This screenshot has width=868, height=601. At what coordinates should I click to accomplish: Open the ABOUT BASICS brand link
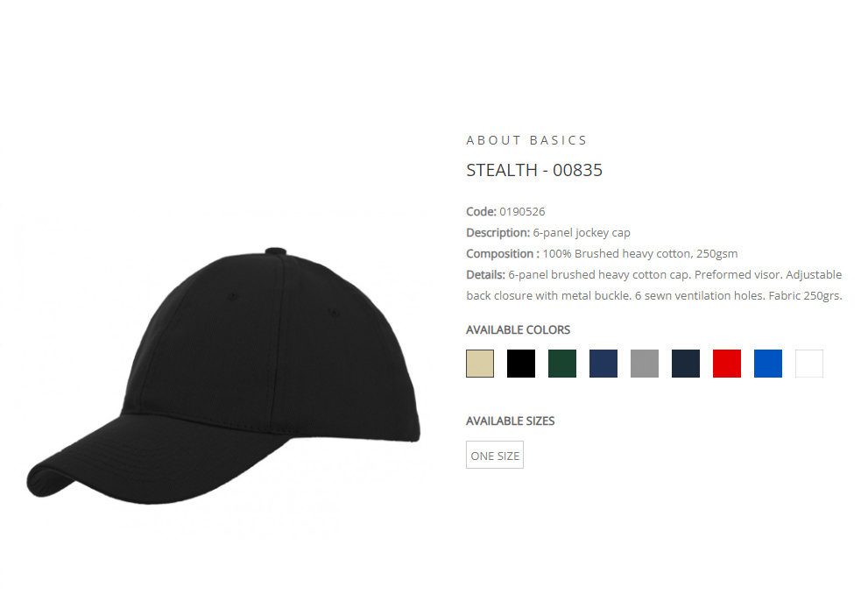[526, 140]
